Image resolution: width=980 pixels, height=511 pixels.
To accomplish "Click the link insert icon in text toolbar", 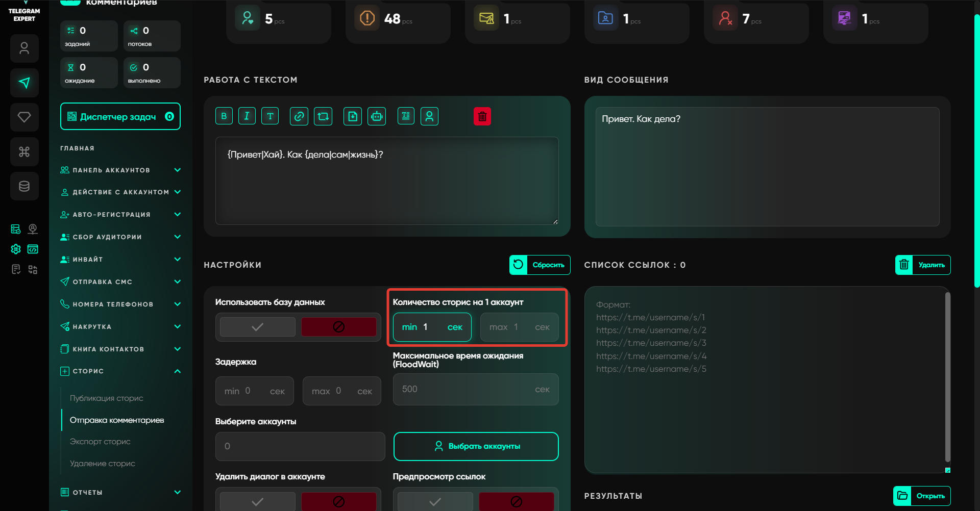I will [299, 116].
